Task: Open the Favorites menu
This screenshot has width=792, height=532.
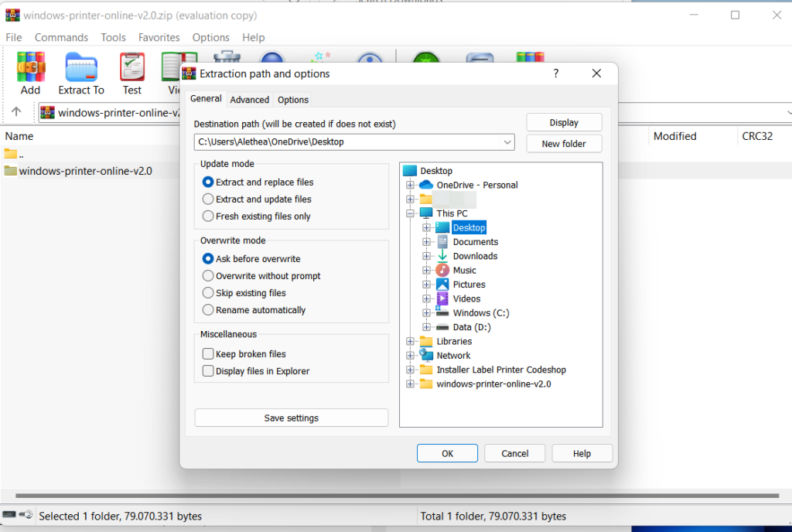Action: (159, 37)
